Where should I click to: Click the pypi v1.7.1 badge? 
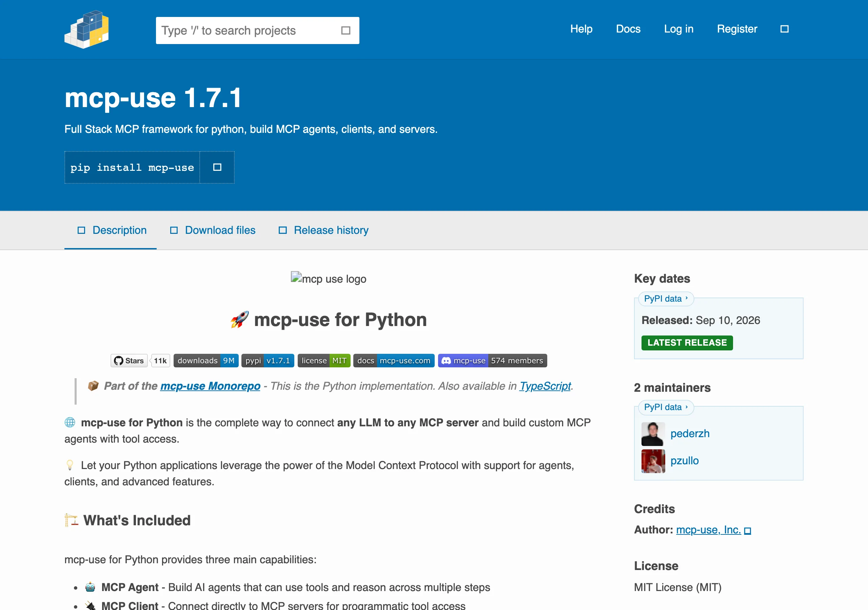[x=268, y=361]
